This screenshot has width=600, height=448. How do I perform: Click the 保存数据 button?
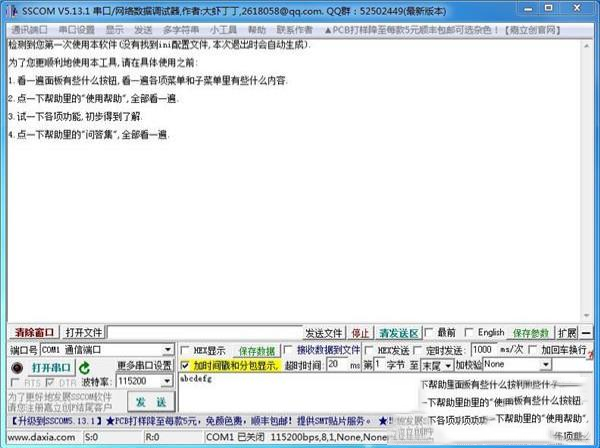[x=256, y=351]
